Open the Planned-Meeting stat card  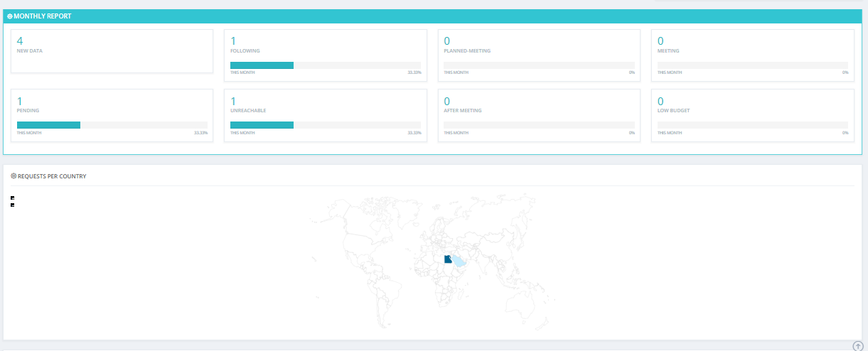click(539, 55)
